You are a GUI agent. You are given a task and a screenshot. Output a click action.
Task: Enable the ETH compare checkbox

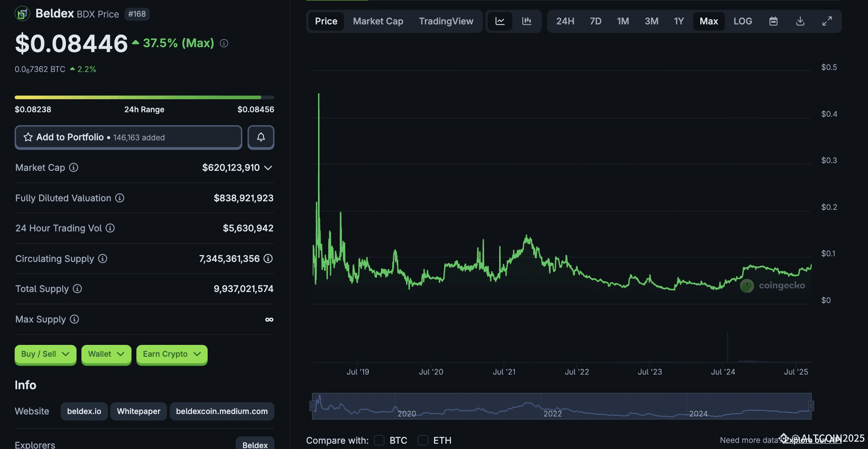(x=423, y=440)
